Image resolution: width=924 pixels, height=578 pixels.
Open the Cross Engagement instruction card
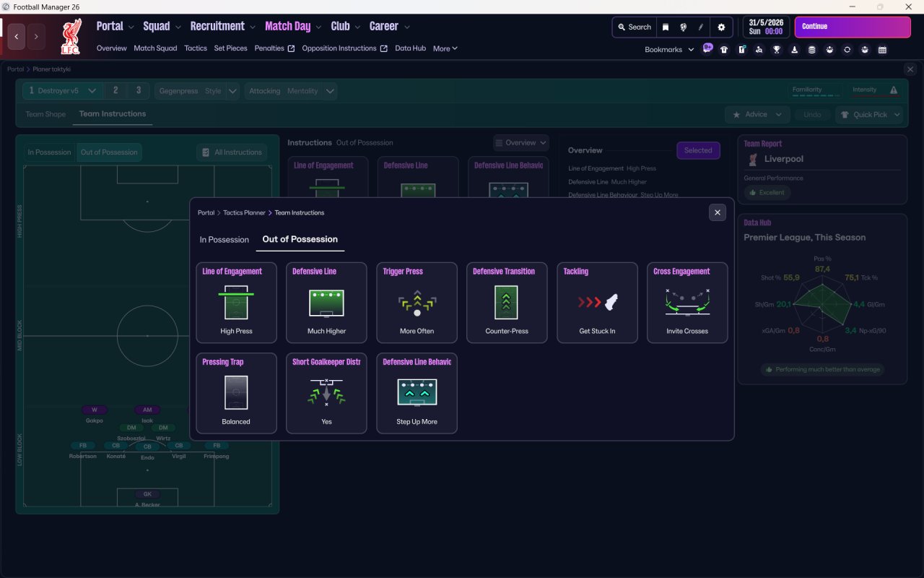pos(687,302)
